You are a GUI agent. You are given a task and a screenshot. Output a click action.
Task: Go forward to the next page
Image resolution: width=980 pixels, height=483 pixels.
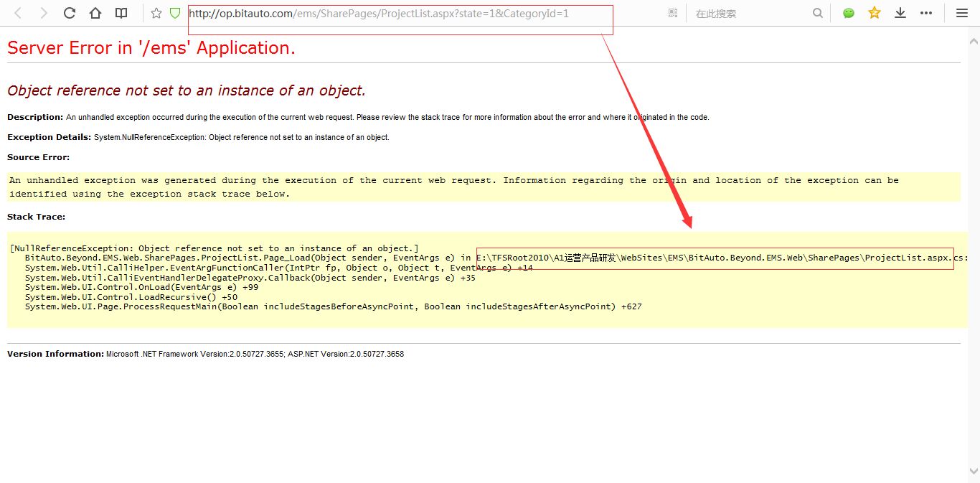pos(44,13)
